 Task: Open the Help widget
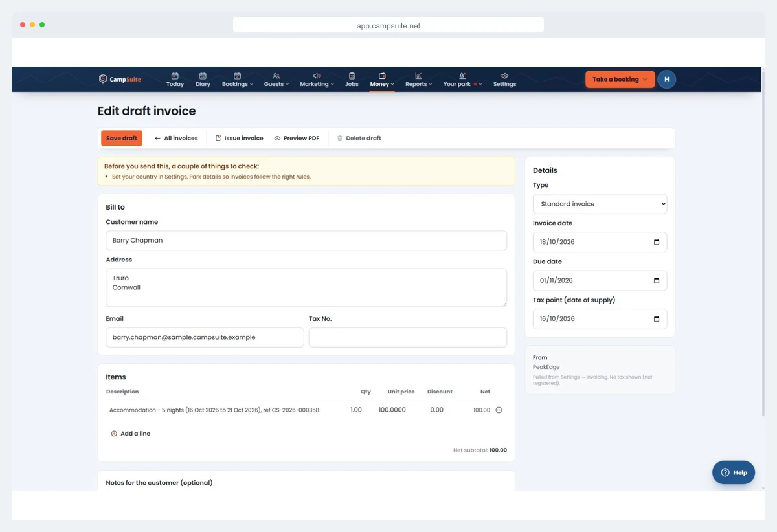pos(734,472)
